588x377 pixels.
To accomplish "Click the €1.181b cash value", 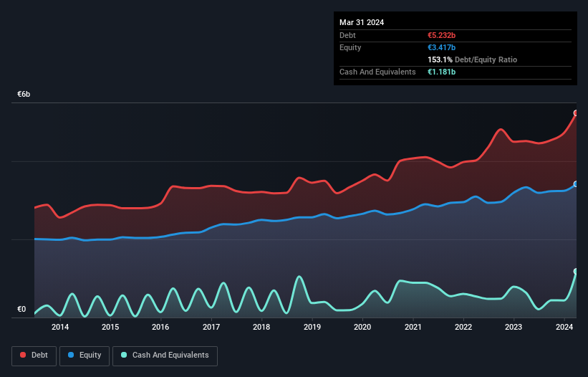I will (x=441, y=72).
